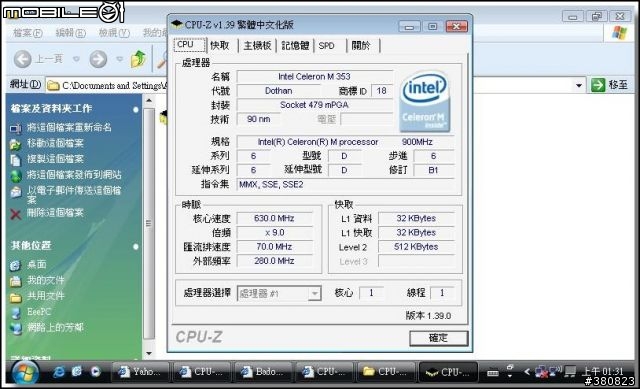The width and height of the screenshot is (640, 389).
Task: Click the publish to web globe icon
Action: (16, 176)
